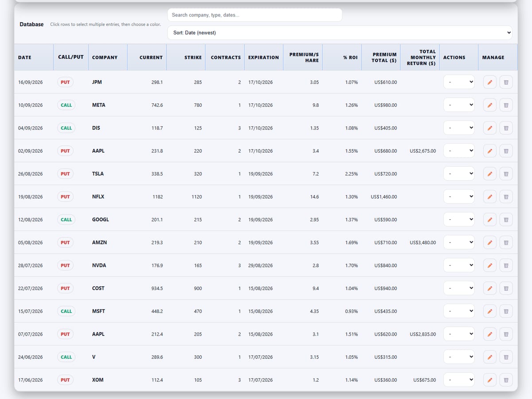This screenshot has width=532, height=399.
Task: Select the CALL badge in META row
Action: 66,105
